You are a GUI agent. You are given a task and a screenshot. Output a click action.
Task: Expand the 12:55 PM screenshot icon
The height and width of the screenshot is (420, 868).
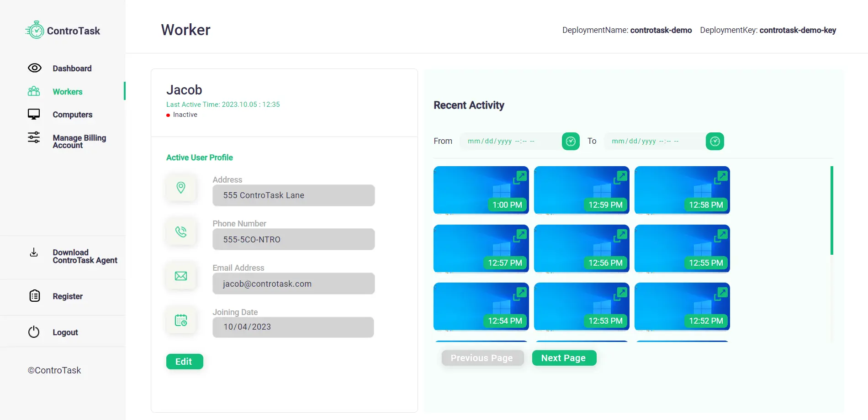click(x=721, y=235)
